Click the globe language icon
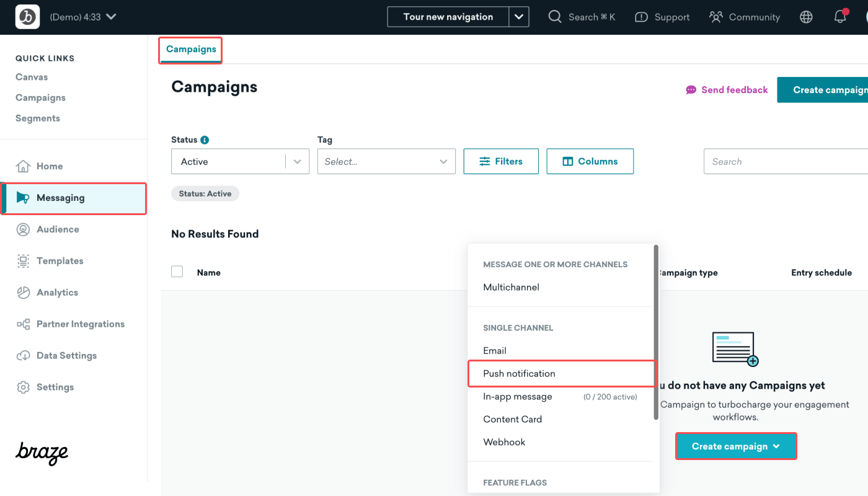This screenshot has width=868, height=496. [806, 17]
